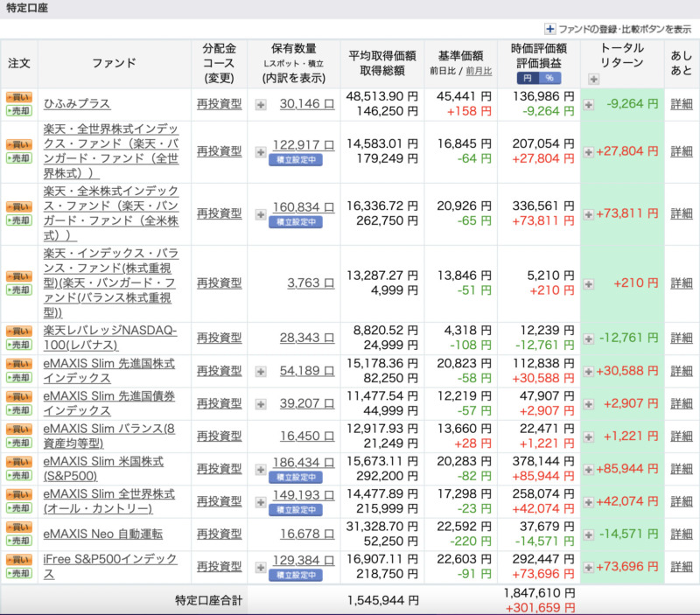The height and width of the screenshot is (615, 700).
Task: Click 売却 for 楽天・全米株式インデックス・ファンド
Action: [19, 220]
